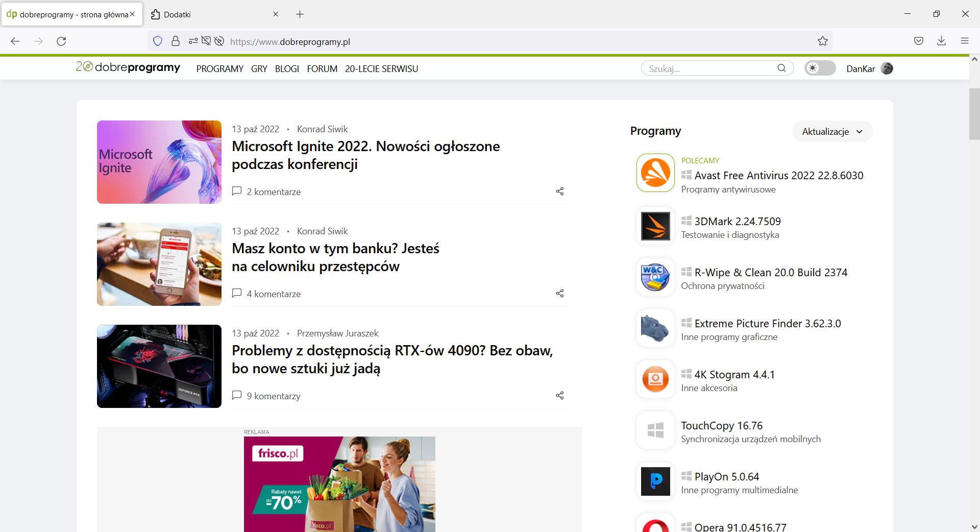Open the Downloads panel icon

(942, 41)
